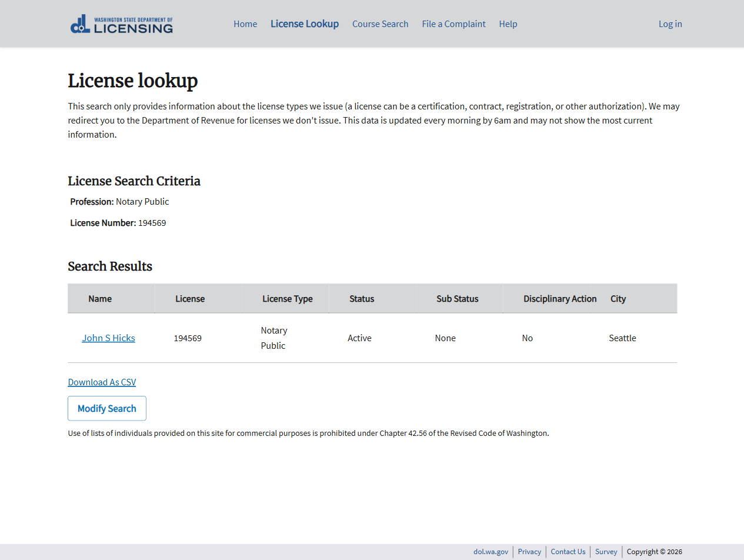
Task: Open the Privacy footer link
Action: [529, 552]
